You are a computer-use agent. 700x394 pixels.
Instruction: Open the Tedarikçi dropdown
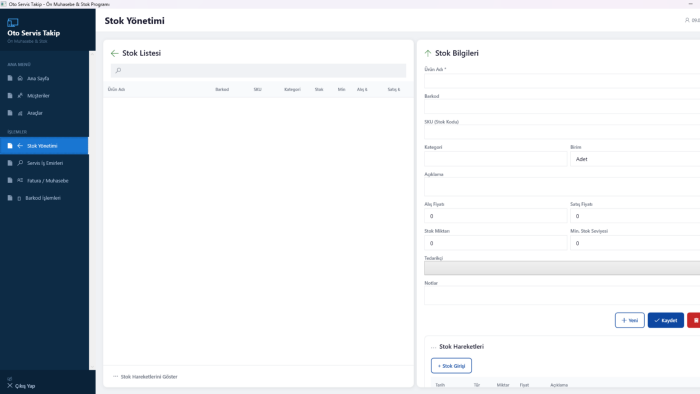[562, 268]
